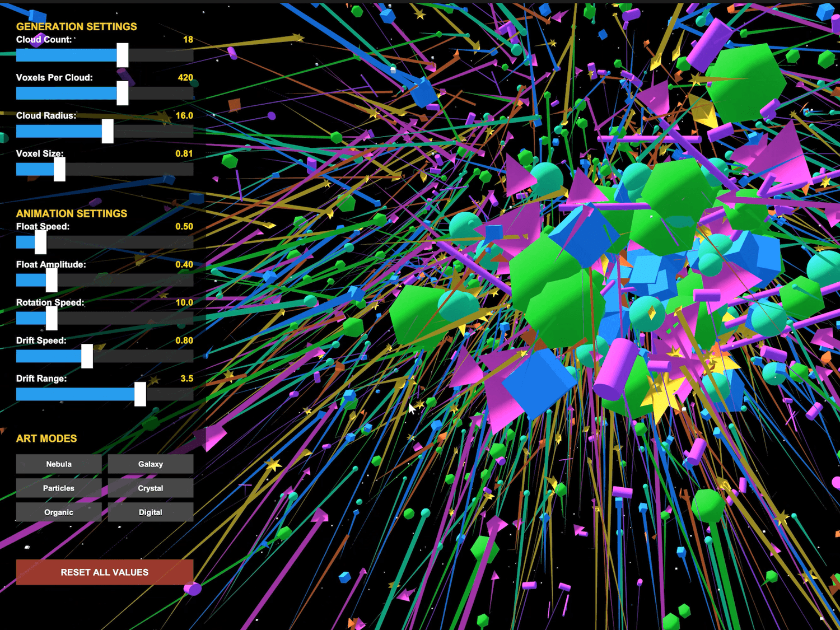This screenshot has height=630, width=840.
Task: Change the Float Speed slider
Action: pyautogui.click(x=105, y=242)
